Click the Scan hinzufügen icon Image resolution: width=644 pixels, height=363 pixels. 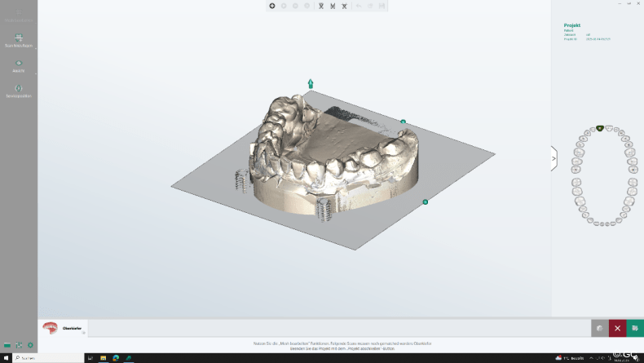(19, 38)
